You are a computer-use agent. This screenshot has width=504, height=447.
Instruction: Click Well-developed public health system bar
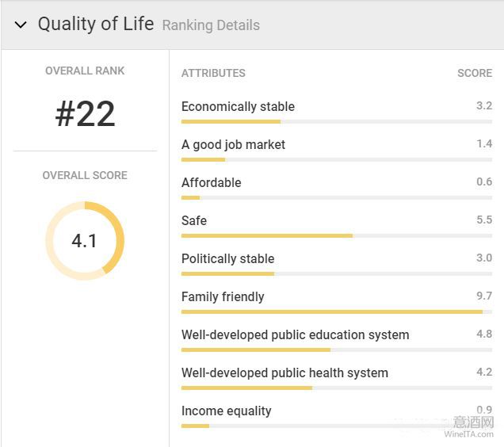coord(337,388)
